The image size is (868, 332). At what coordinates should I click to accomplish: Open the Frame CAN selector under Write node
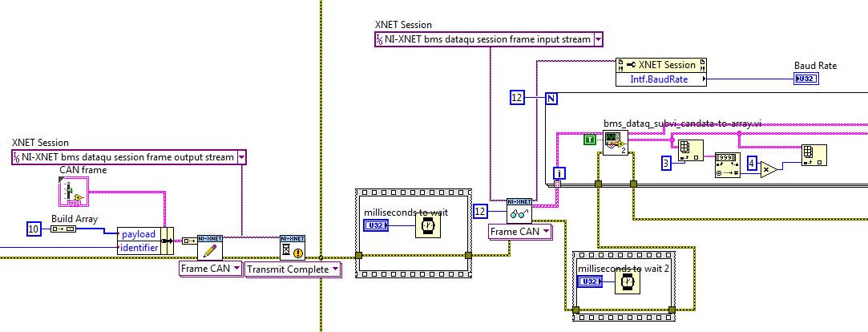211,269
